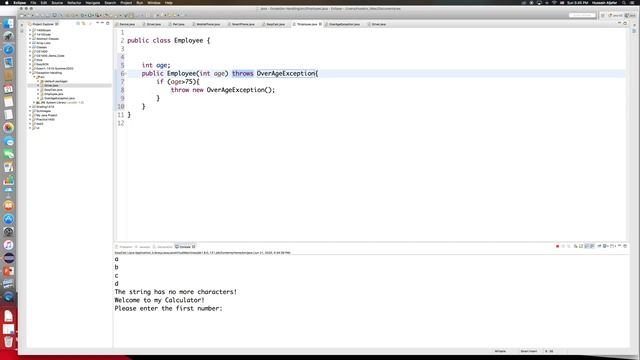Click the Open Perspective icon
The height and width of the screenshot is (360, 640).
[x=603, y=15]
